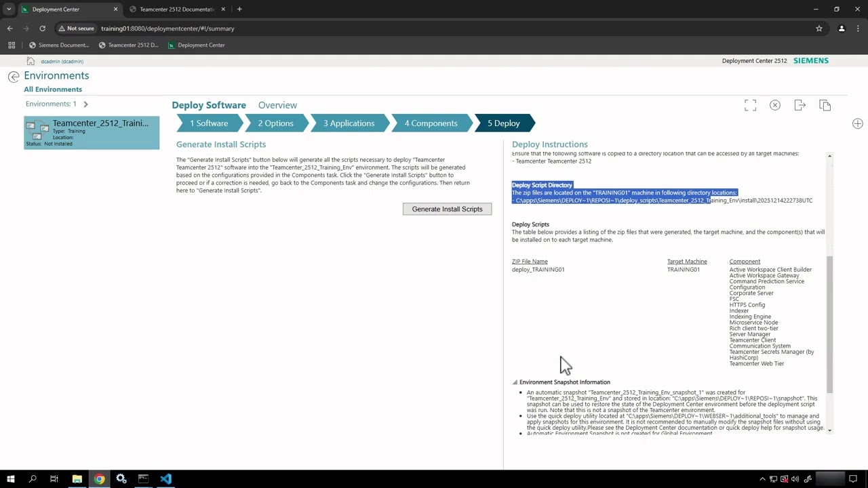Viewport: 868px width, 488px height.
Task: Click the copy documents icon
Action: click(825, 105)
